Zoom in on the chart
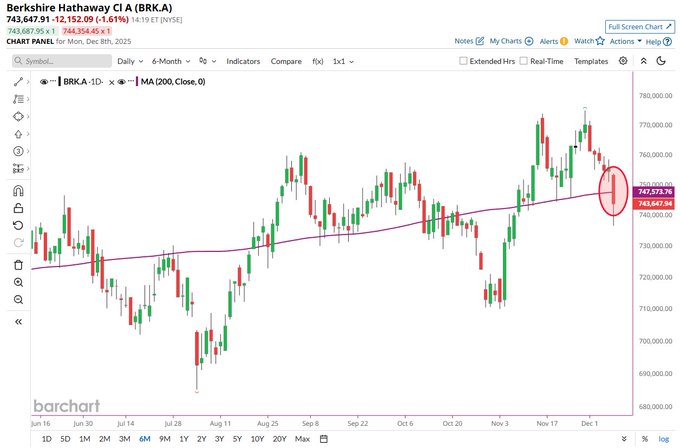680x448 pixels. pos(18,282)
